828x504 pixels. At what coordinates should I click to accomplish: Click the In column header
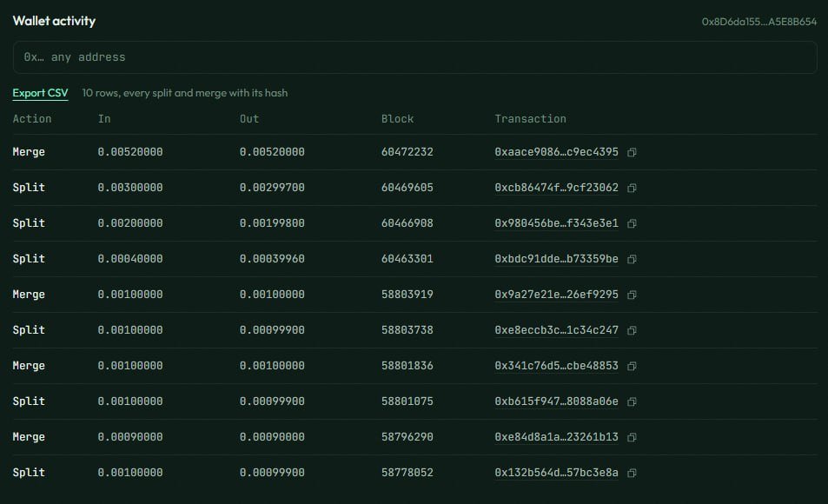point(104,119)
